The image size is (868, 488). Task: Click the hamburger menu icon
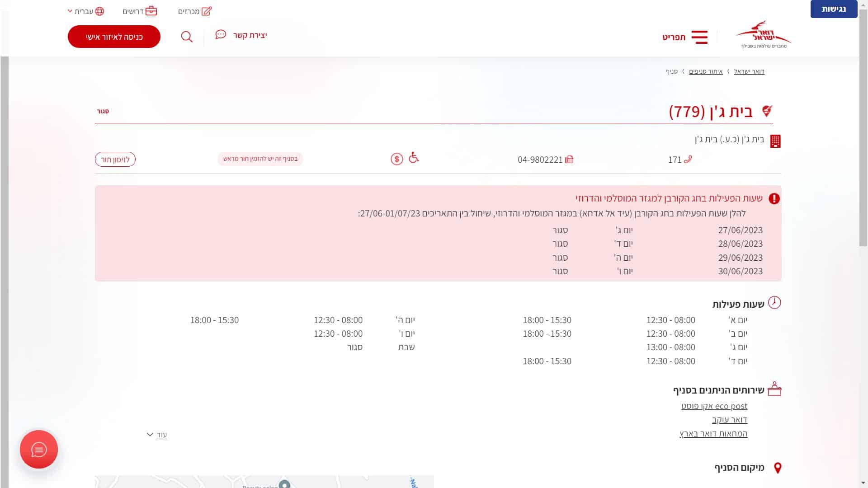tap(699, 37)
